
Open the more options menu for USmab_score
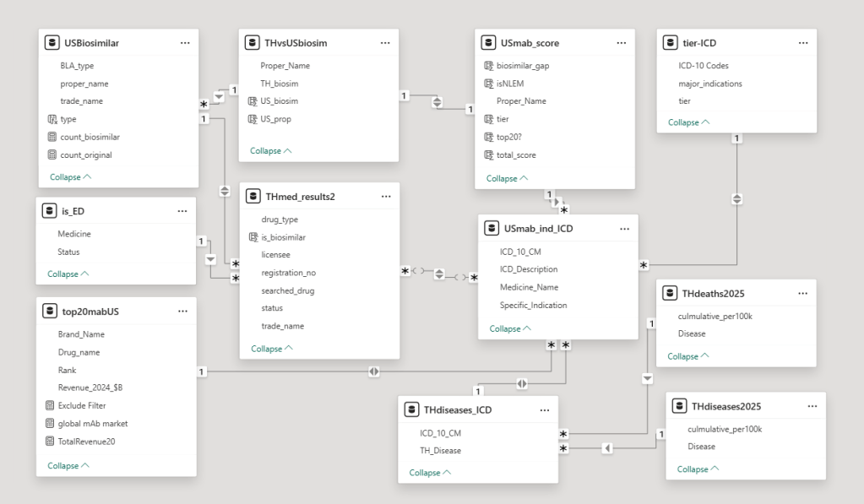click(621, 42)
